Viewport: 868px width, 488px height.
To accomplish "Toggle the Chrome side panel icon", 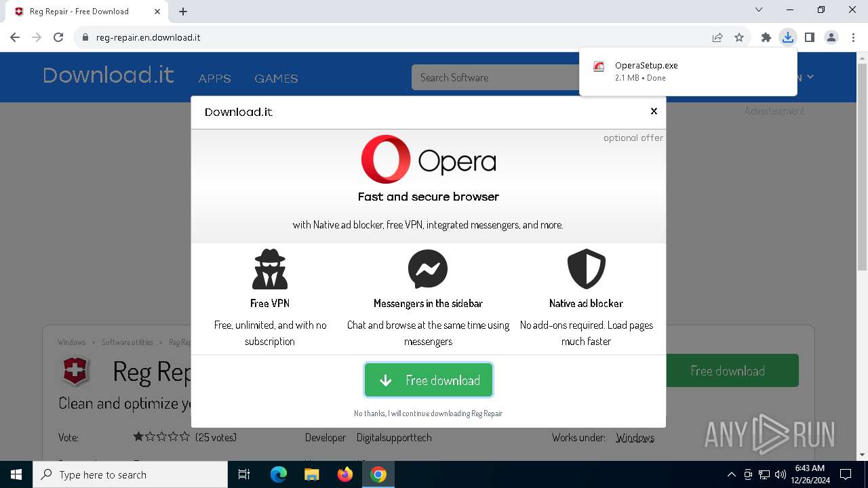I will click(810, 37).
